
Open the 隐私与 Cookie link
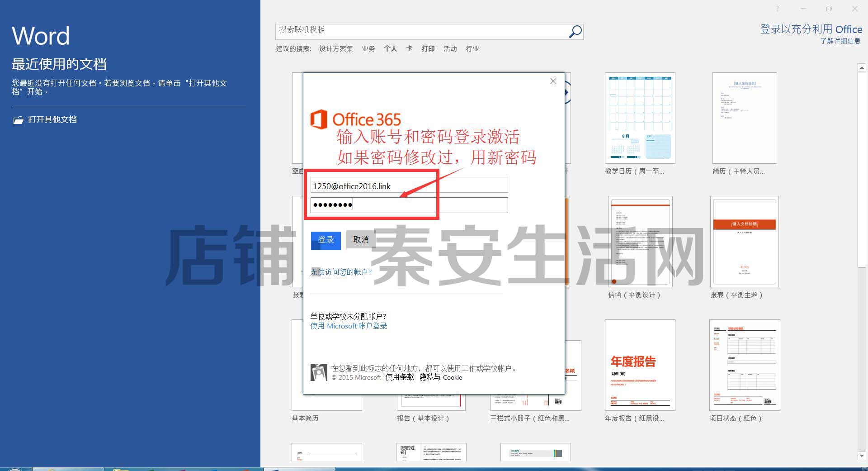click(441, 377)
